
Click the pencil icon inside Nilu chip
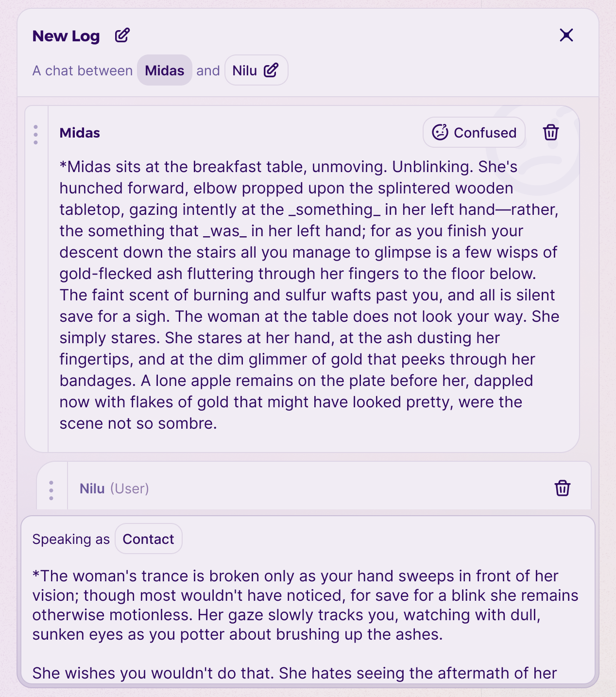(x=271, y=70)
